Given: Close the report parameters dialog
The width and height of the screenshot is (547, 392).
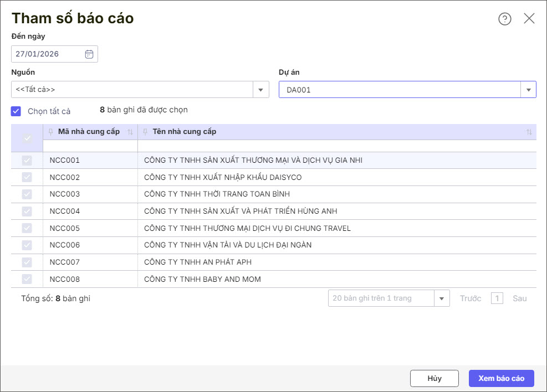Looking at the screenshot, I should tap(529, 19).
